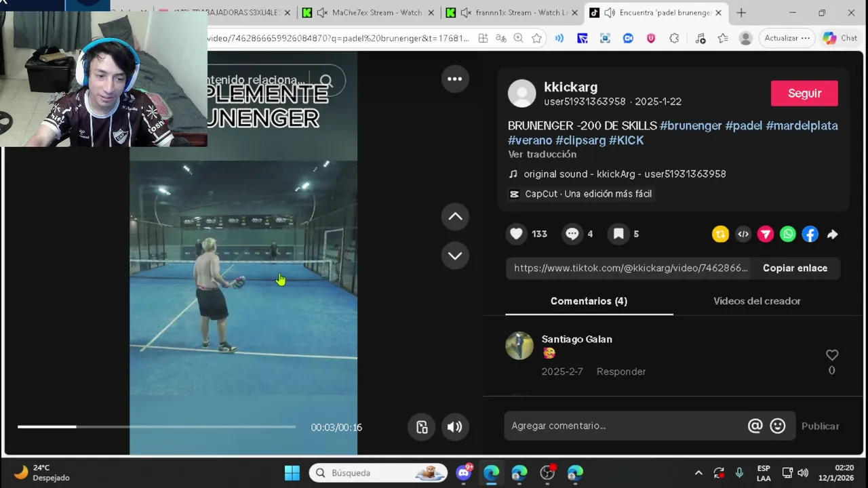The height and width of the screenshot is (488, 868).
Task: Open the Edge profile avatar
Action: click(x=745, y=39)
